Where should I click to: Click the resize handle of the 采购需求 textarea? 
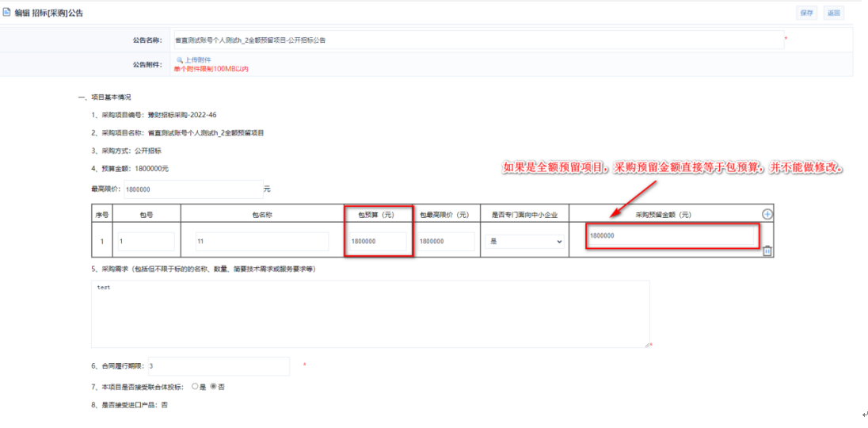646,344
